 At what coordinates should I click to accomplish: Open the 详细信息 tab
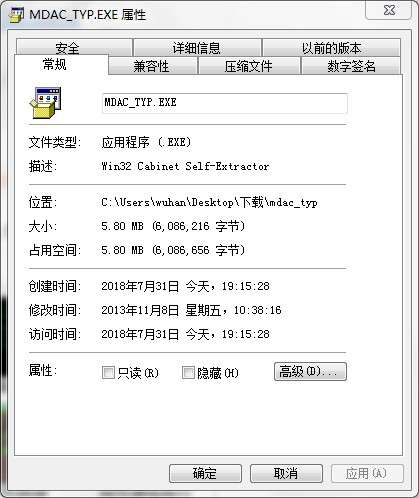(197, 48)
